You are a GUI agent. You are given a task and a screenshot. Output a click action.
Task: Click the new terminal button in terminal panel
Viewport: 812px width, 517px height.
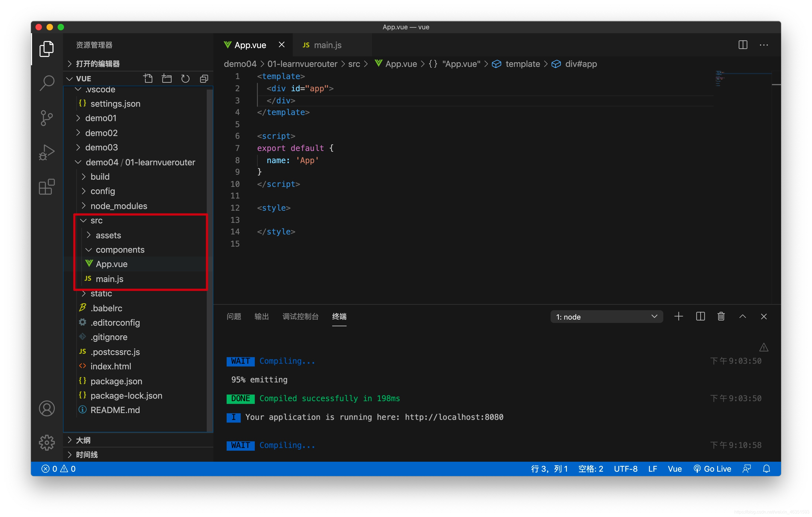678,316
